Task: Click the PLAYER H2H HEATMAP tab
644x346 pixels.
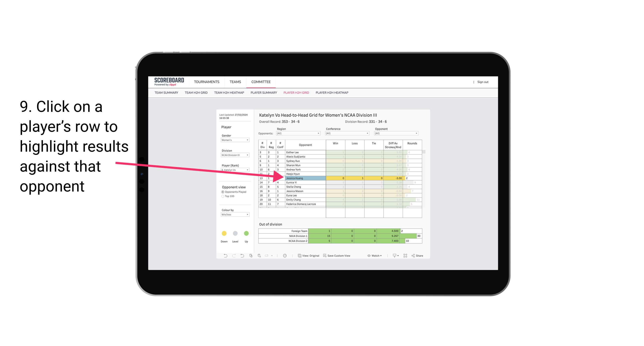Action: [333, 93]
